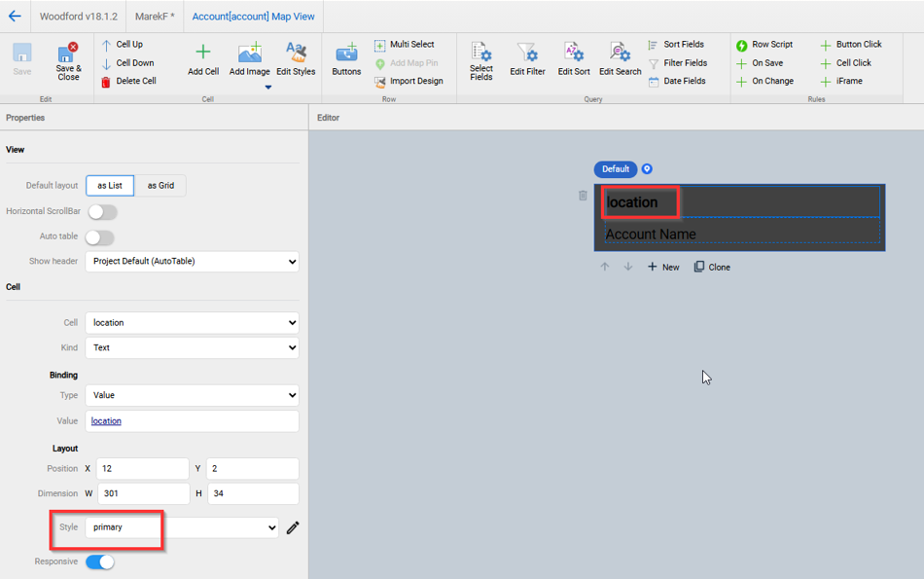Enable the Auto table switch

[x=99, y=237]
